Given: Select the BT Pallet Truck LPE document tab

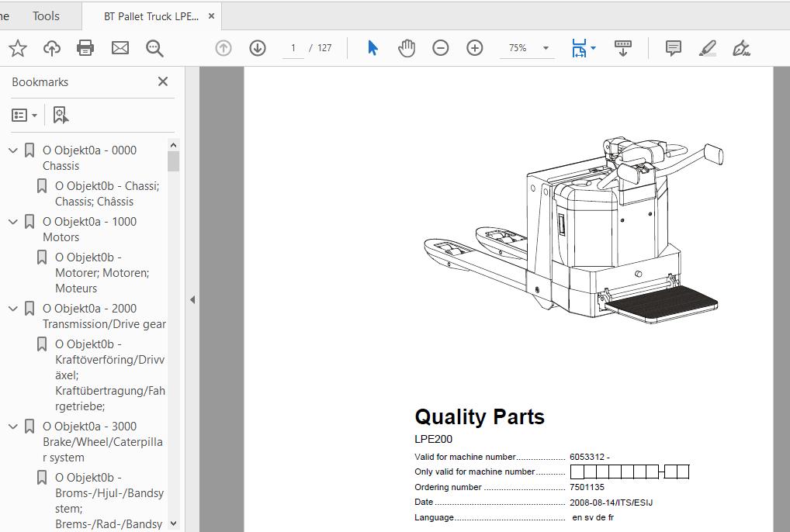Looking at the screenshot, I should [151, 16].
